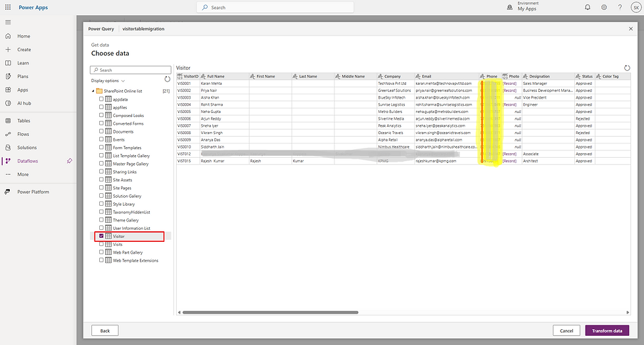Click the Home icon in sidebar
This screenshot has height=345, width=644.
(x=8, y=36)
